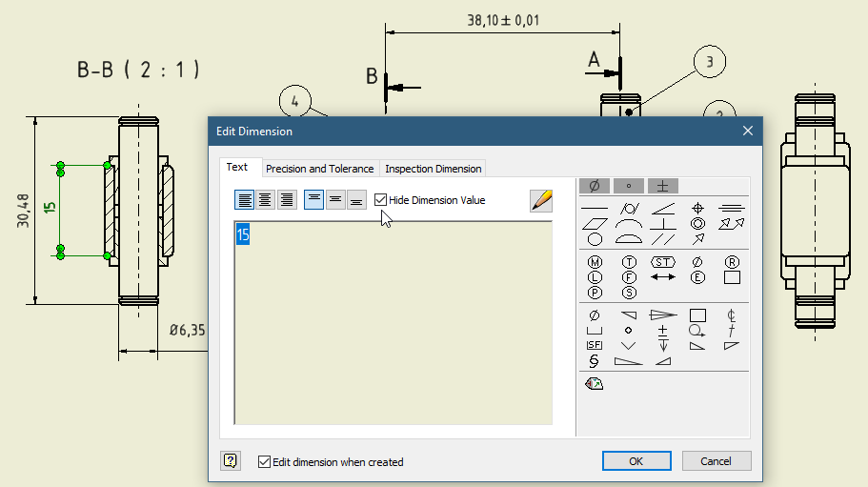This screenshot has height=487, width=868.
Task: Set top vertical text alignment
Action: point(313,200)
